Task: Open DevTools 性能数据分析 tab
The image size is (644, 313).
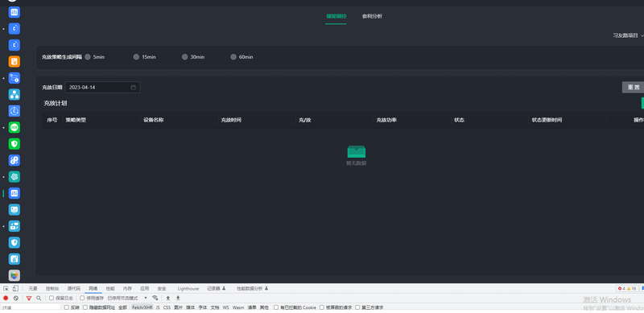Action: (x=252, y=289)
